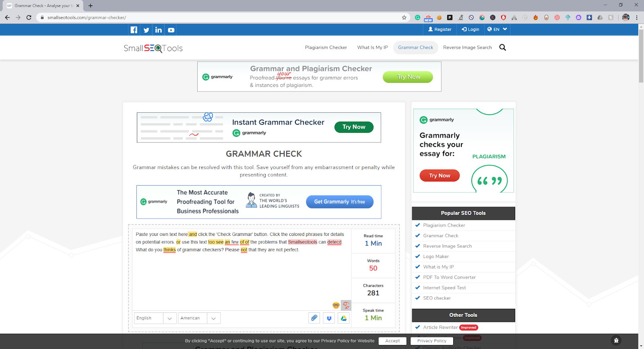644x349 pixels.
Task: Open Plagiarism Checker in Popular SEO Tools
Action: tap(444, 225)
